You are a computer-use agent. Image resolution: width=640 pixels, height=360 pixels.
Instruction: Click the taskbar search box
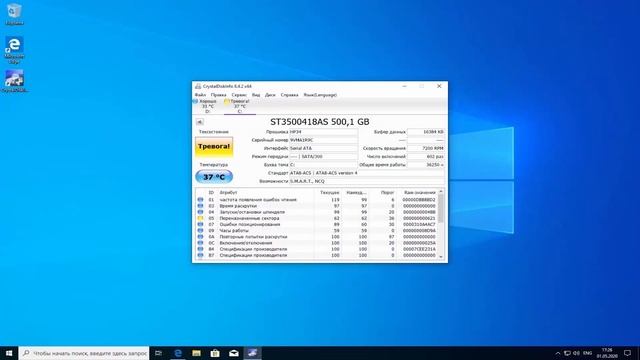(x=84, y=353)
